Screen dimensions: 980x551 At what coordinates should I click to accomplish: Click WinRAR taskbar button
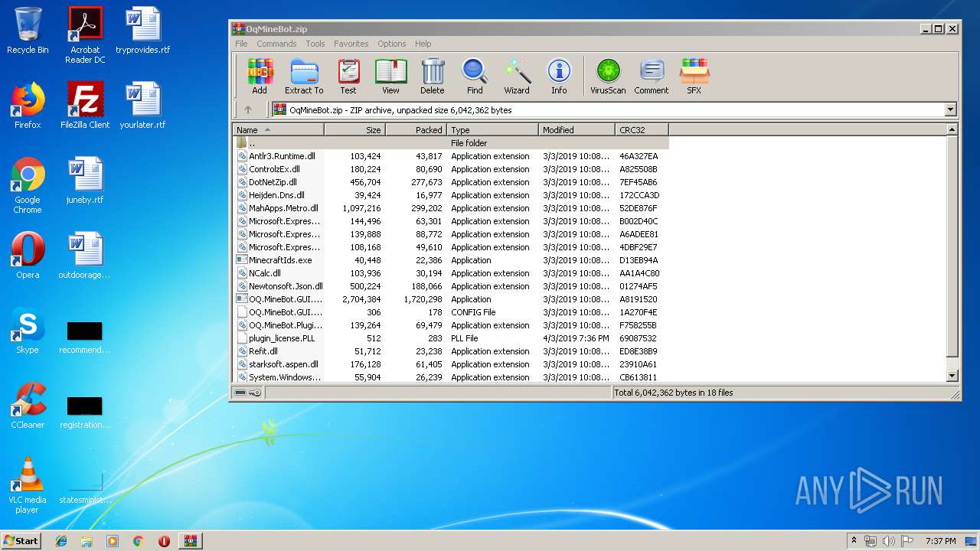tap(190, 540)
